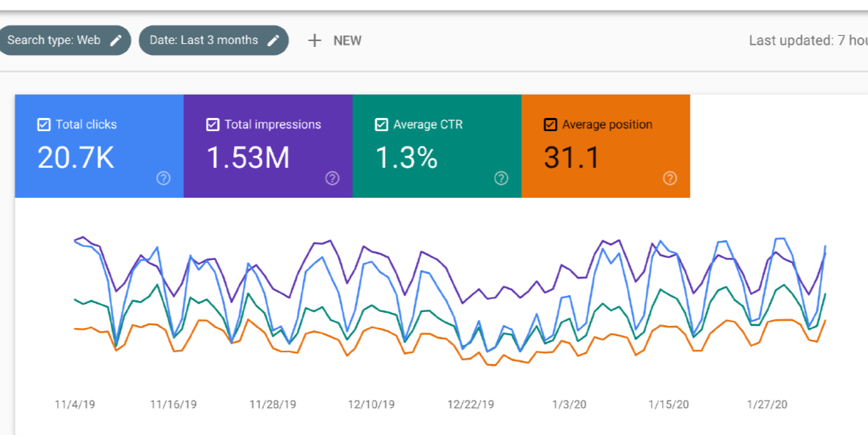Select the 1.3% average CTR value

[406, 158]
